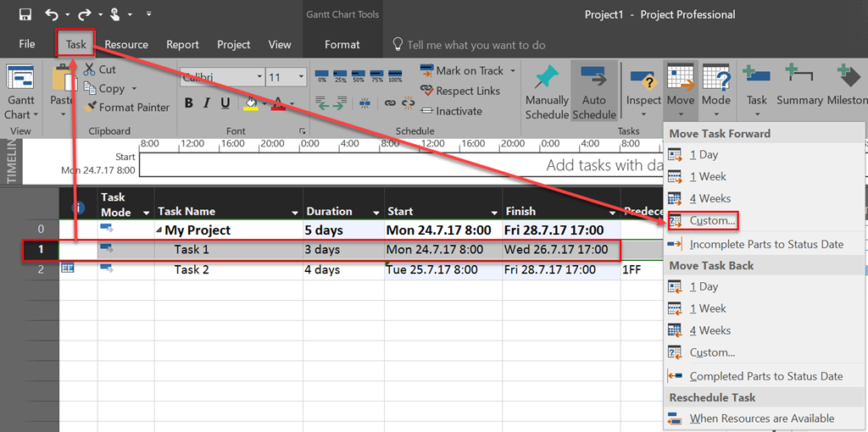The width and height of the screenshot is (868, 432).
Task: Open the Resource ribbon tab
Action: (x=126, y=44)
